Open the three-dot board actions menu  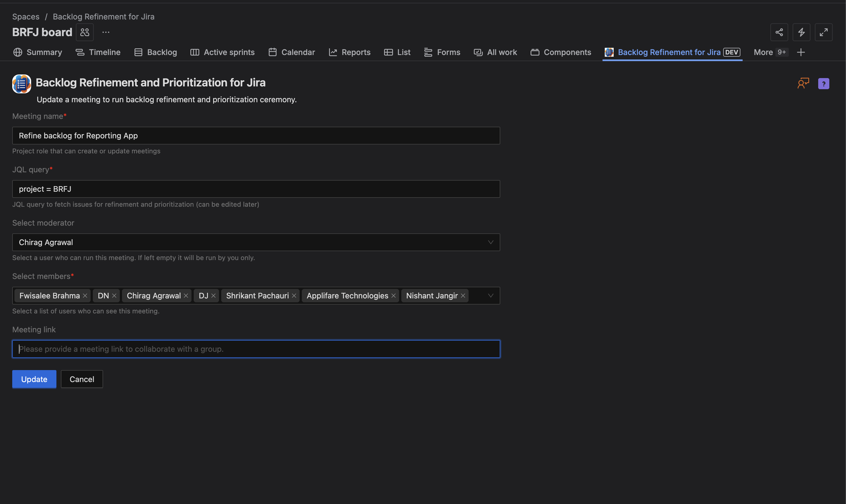(106, 32)
